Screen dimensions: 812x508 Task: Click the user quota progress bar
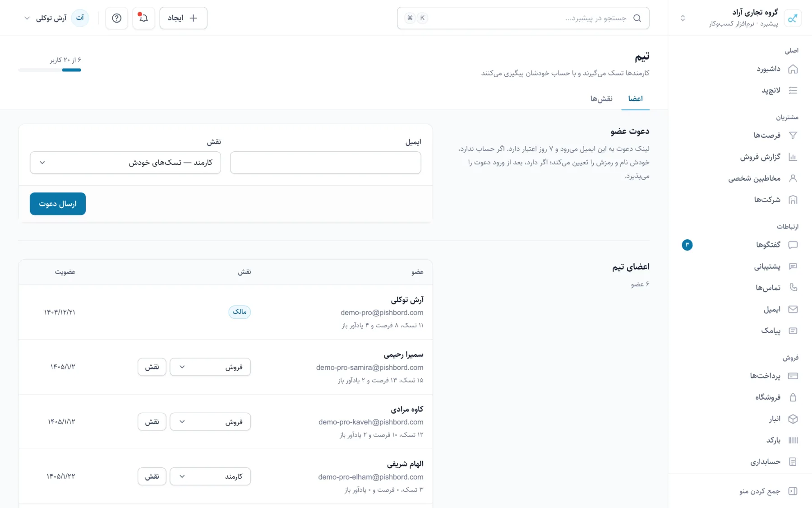pos(50,70)
